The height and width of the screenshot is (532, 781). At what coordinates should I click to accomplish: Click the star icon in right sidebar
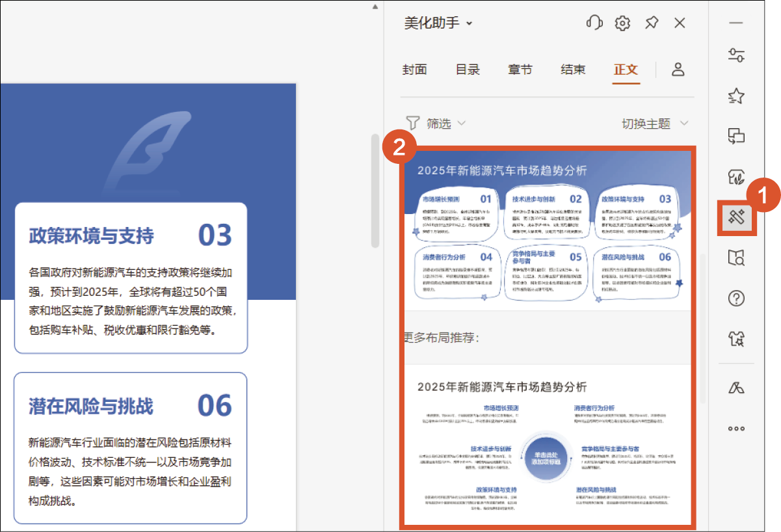(736, 96)
